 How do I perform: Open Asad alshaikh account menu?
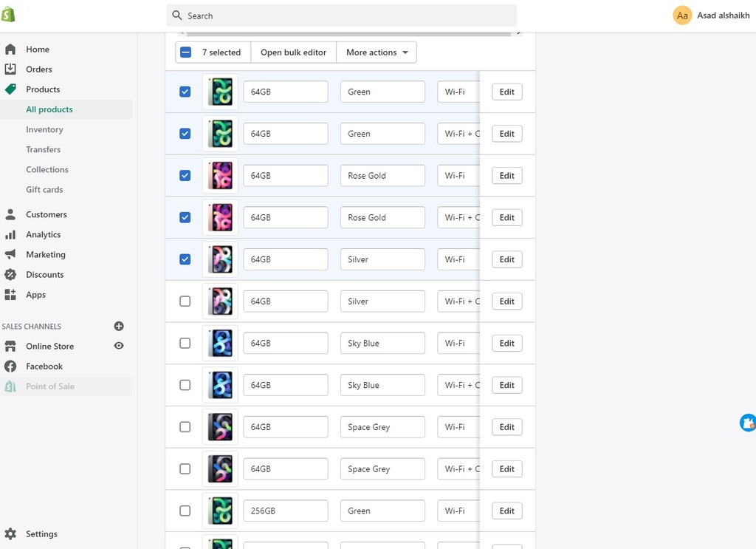(711, 16)
